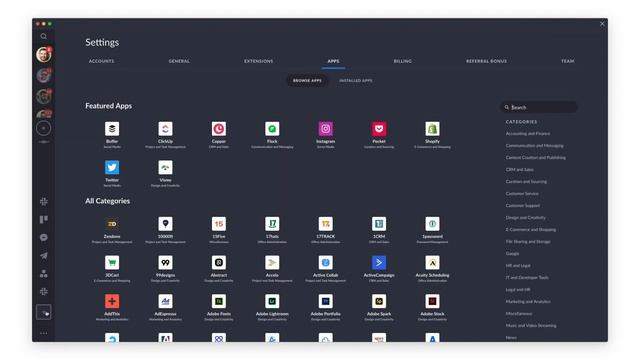The image size is (640, 360).
Task: Filter by Communication and Messaging category
Action: click(x=535, y=145)
